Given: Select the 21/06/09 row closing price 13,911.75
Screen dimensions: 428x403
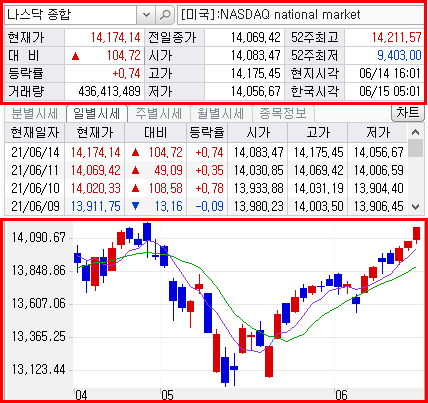Looking at the screenshot, I should (x=95, y=206).
